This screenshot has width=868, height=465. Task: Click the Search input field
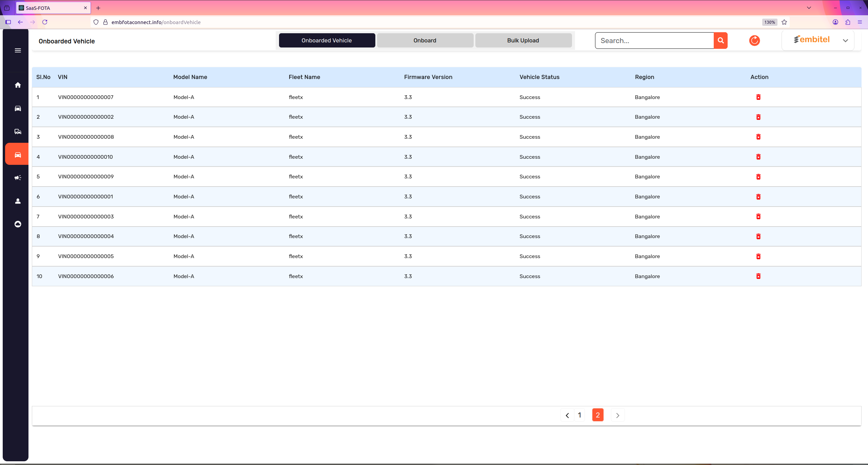654,41
